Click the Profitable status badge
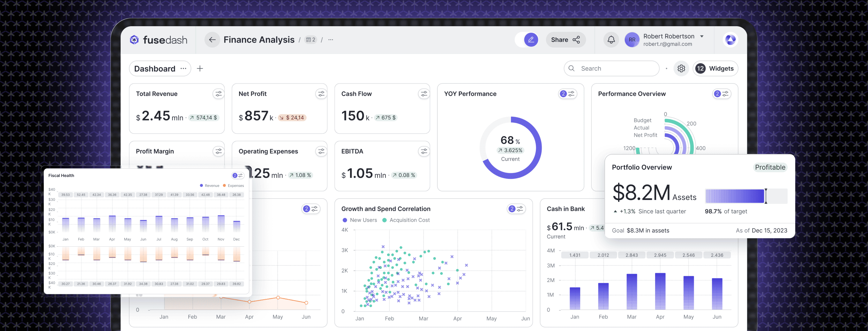The height and width of the screenshot is (331, 868). coord(770,167)
